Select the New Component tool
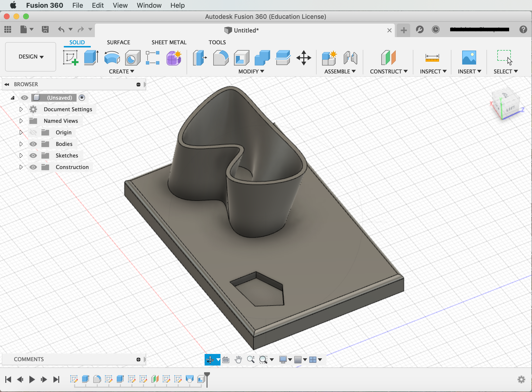 click(x=329, y=58)
